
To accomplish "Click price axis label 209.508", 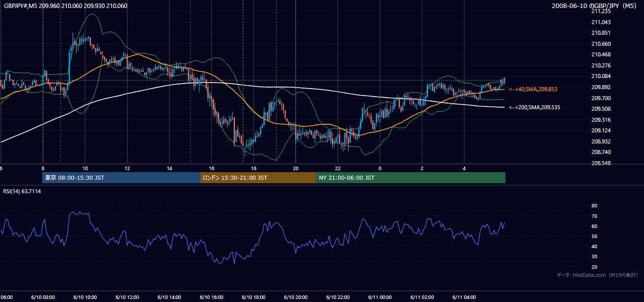I will 601,109.
